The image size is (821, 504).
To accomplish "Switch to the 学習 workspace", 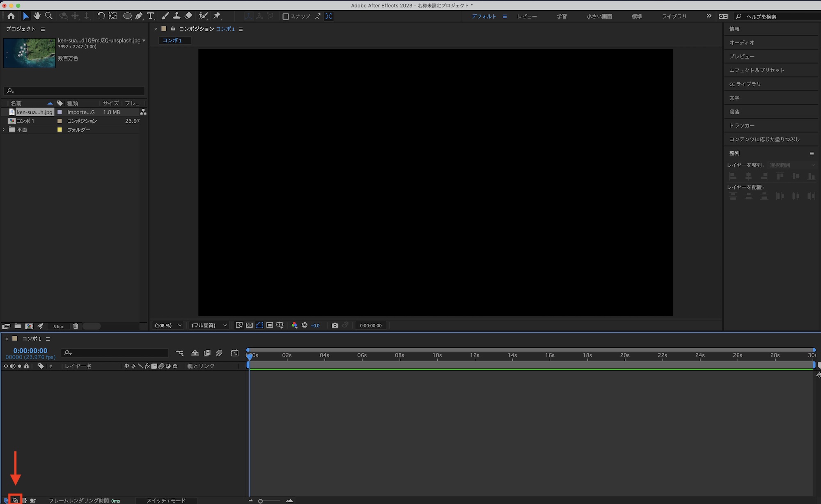I will pyautogui.click(x=562, y=16).
